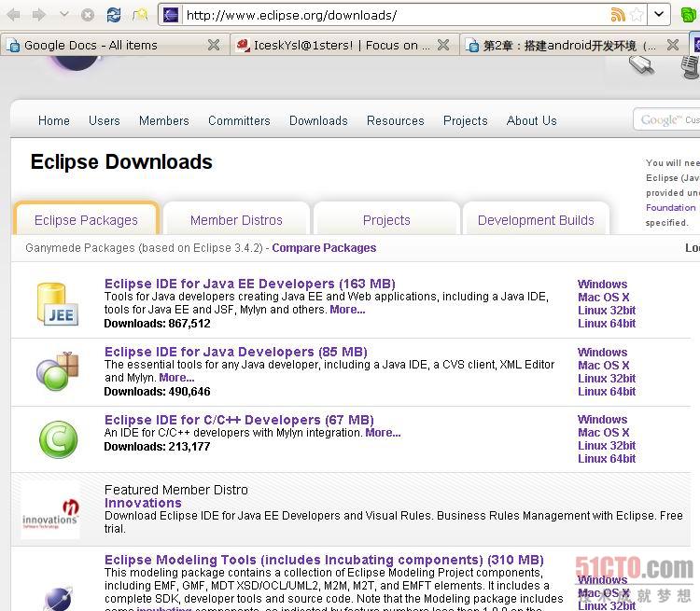Screen dimensions: 700x611
Task: Open Eclipse IDE for Java EE Developers link
Action: click(x=250, y=284)
